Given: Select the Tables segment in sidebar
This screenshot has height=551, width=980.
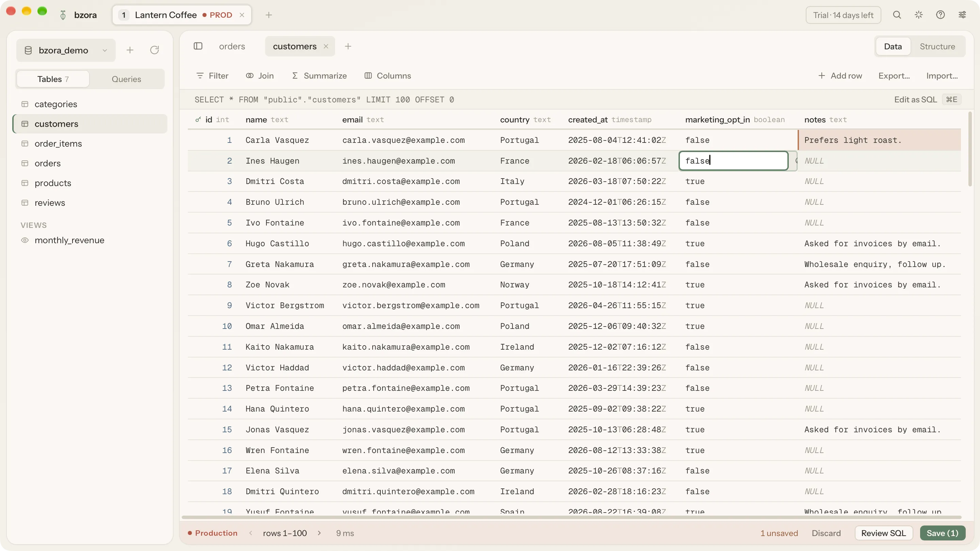Looking at the screenshot, I should tap(53, 79).
